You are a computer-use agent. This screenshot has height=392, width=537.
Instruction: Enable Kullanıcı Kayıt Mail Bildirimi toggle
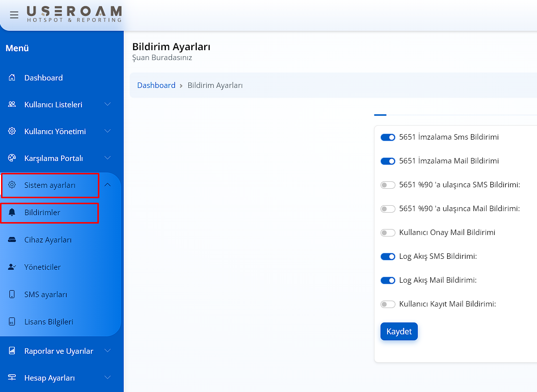[x=387, y=304]
